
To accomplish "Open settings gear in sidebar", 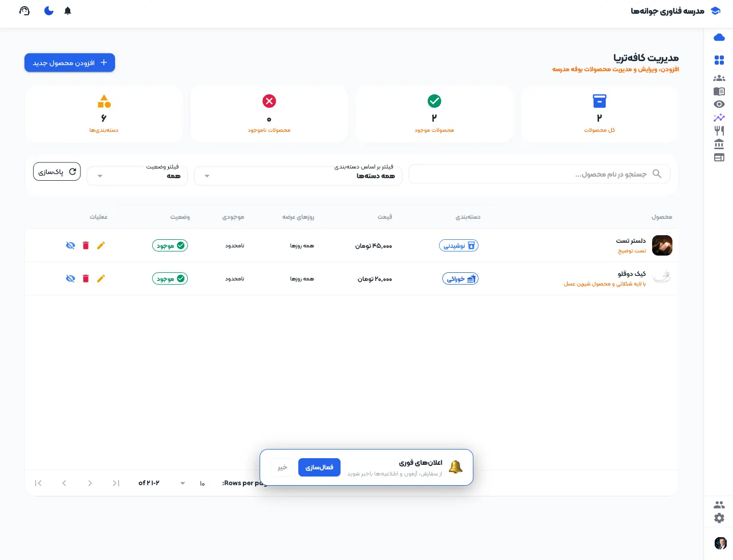I will [x=719, y=518].
